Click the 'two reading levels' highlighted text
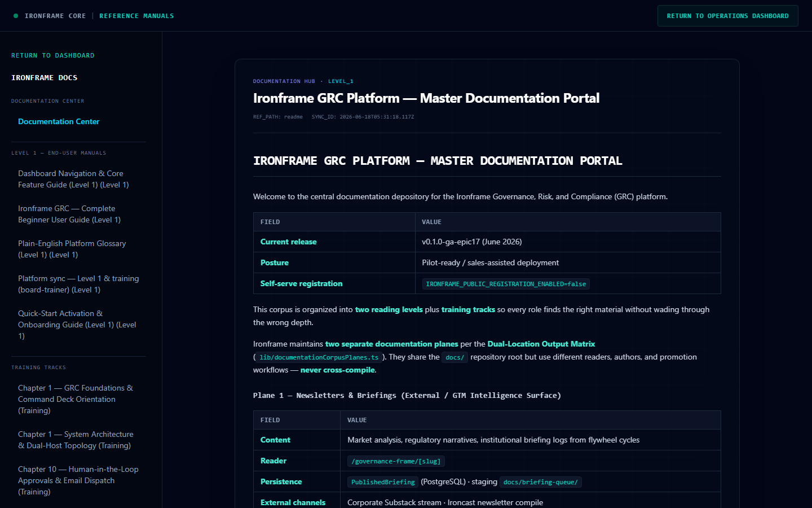The width and height of the screenshot is (812, 508). point(389,309)
